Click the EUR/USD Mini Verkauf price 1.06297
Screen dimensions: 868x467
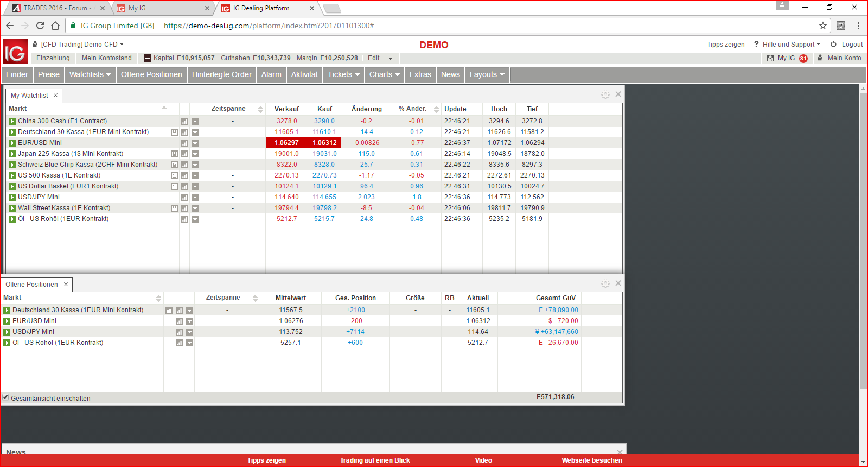(x=286, y=143)
